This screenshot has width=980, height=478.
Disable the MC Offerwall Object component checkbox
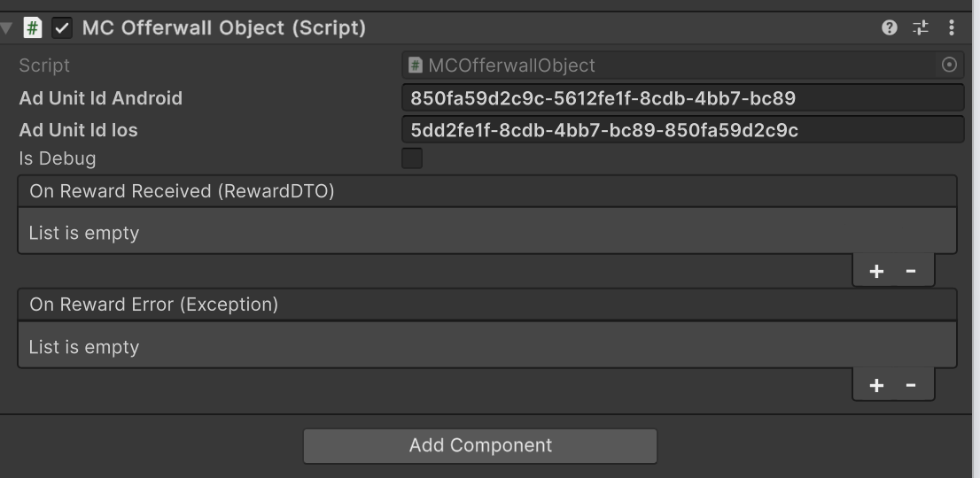(62, 27)
